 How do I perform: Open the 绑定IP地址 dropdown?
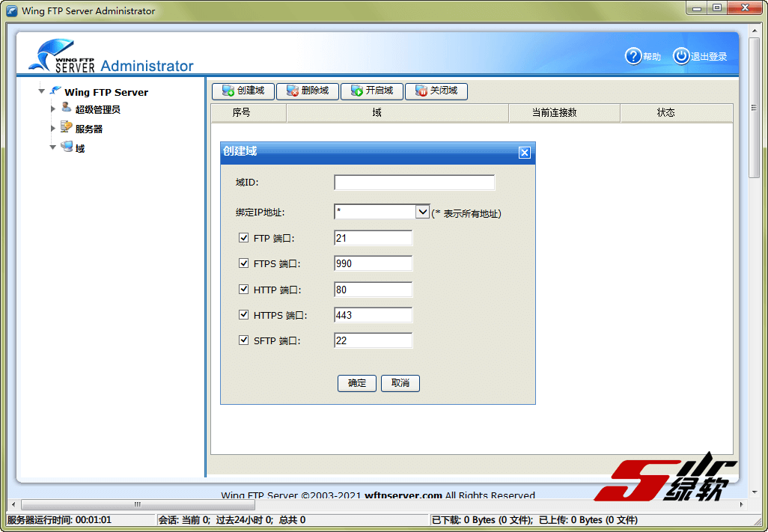[422, 213]
